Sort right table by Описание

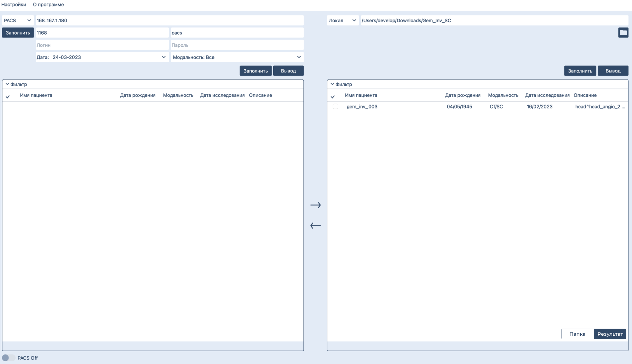coord(585,95)
